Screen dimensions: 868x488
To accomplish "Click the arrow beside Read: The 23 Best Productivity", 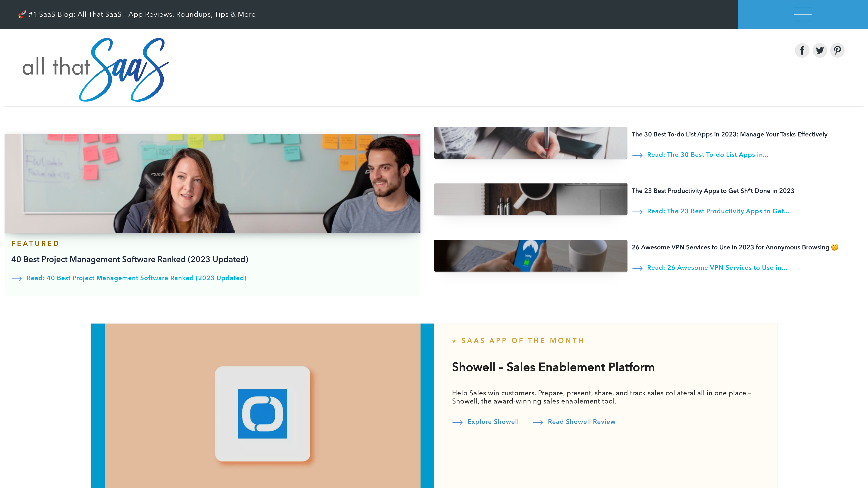I will 637,212.
